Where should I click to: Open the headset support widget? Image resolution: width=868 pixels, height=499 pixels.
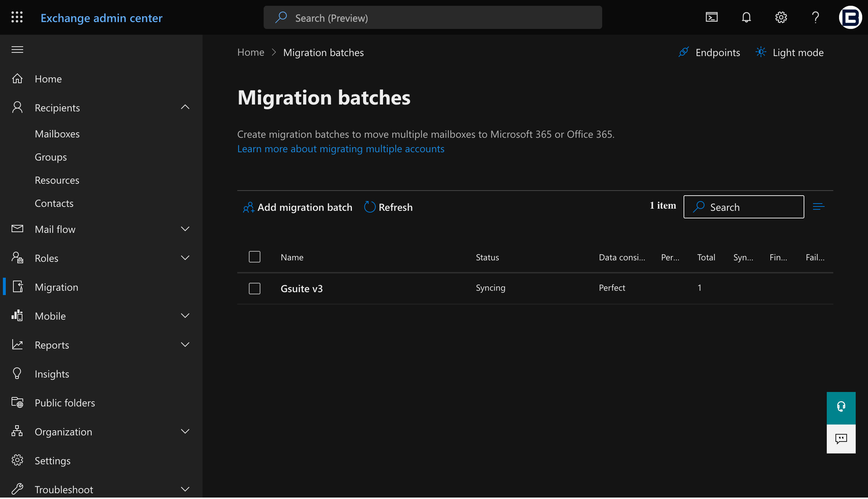841,408
